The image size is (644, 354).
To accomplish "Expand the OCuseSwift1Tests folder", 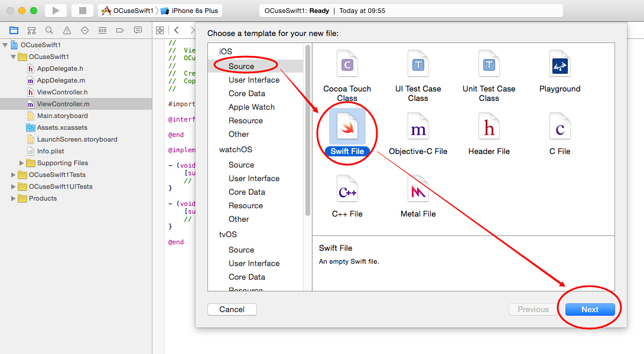I will pos(13,175).
